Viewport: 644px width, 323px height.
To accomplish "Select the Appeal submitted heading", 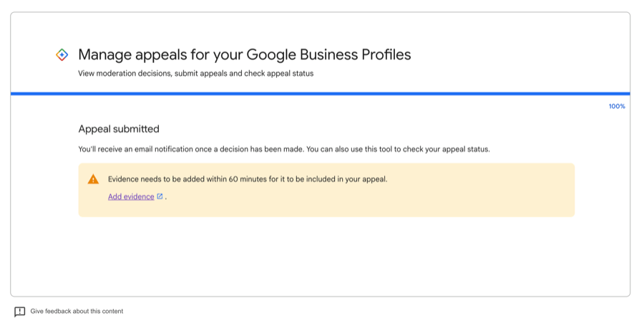I will click(118, 129).
